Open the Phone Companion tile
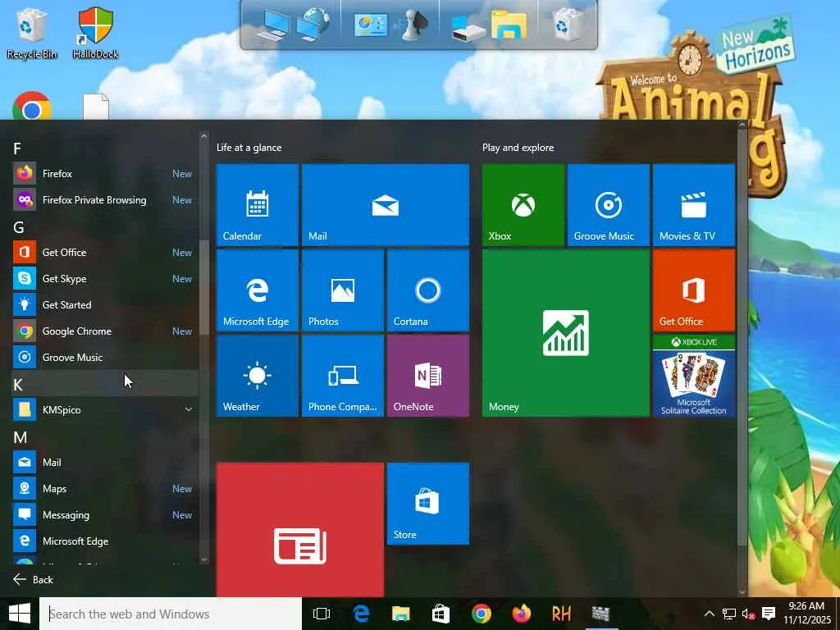 [x=343, y=376]
